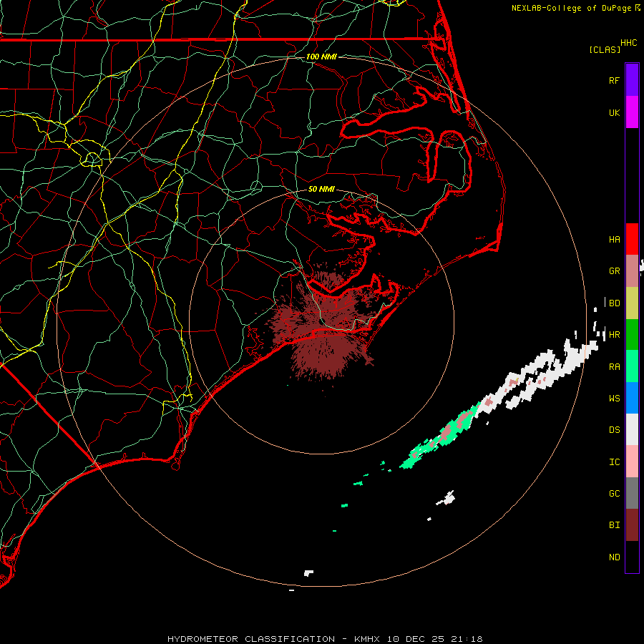Click the 50 NMI range ring label
This screenshot has width=644, height=644.
[x=321, y=189]
